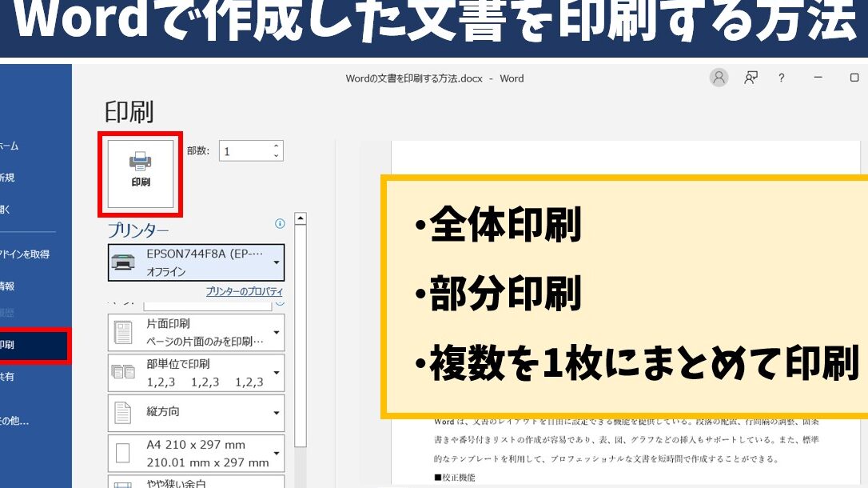Click the プリンターのプロパティ link
Image resolution: width=868 pixels, height=488 pixels.
(x=244, y=291)
